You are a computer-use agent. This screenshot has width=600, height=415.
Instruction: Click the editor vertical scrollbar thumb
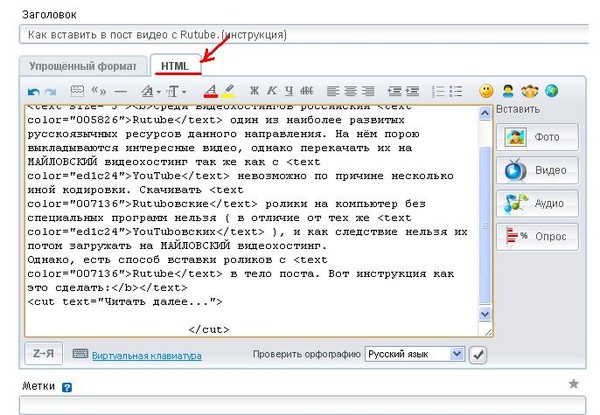485,225
